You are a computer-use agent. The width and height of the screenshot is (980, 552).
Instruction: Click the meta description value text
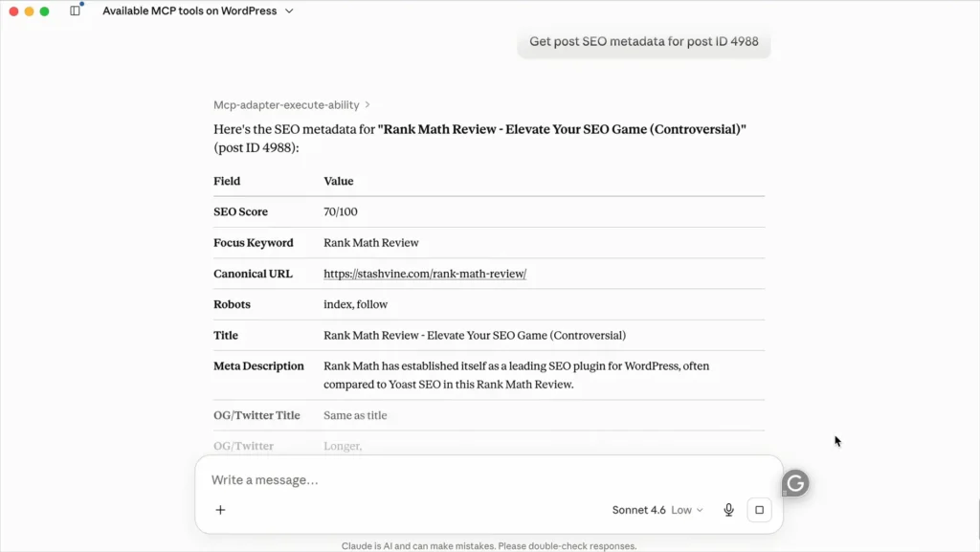(x=516, y=375)
